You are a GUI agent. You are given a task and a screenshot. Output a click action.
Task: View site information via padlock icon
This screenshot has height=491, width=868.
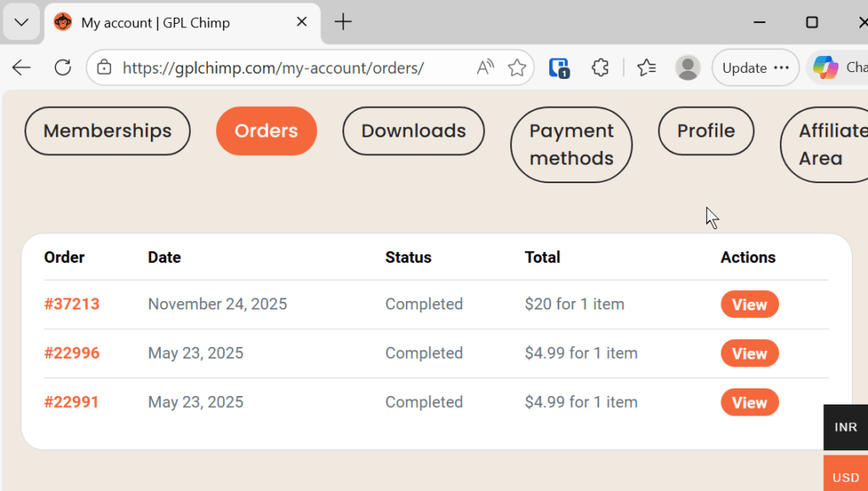104,68
